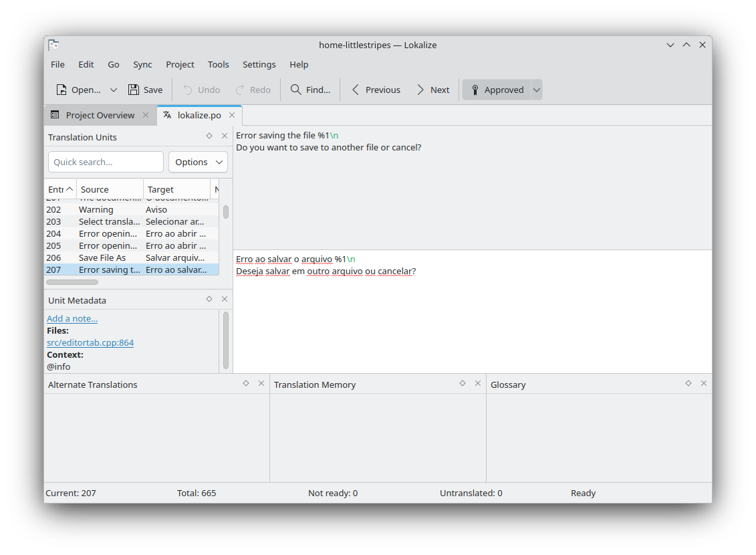This screenshot has width=756, height=555.
Task: Go to Previous translation unit
Action: click(376, 90)
